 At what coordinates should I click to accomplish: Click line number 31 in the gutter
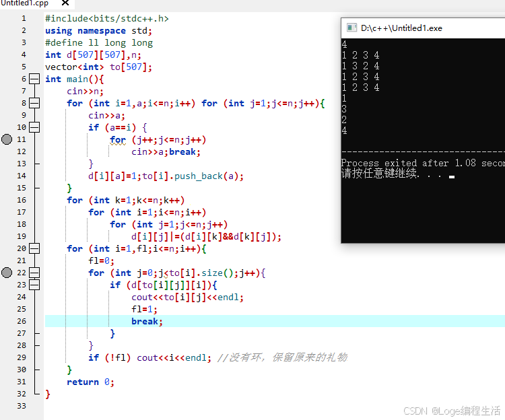pyautogui.click(x=22, y=382)
